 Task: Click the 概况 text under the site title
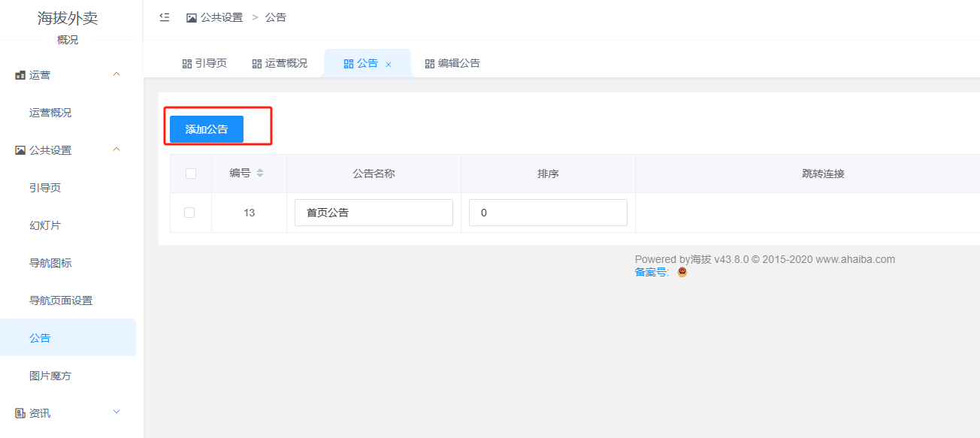pyautogui.click(x=68, y=40)
